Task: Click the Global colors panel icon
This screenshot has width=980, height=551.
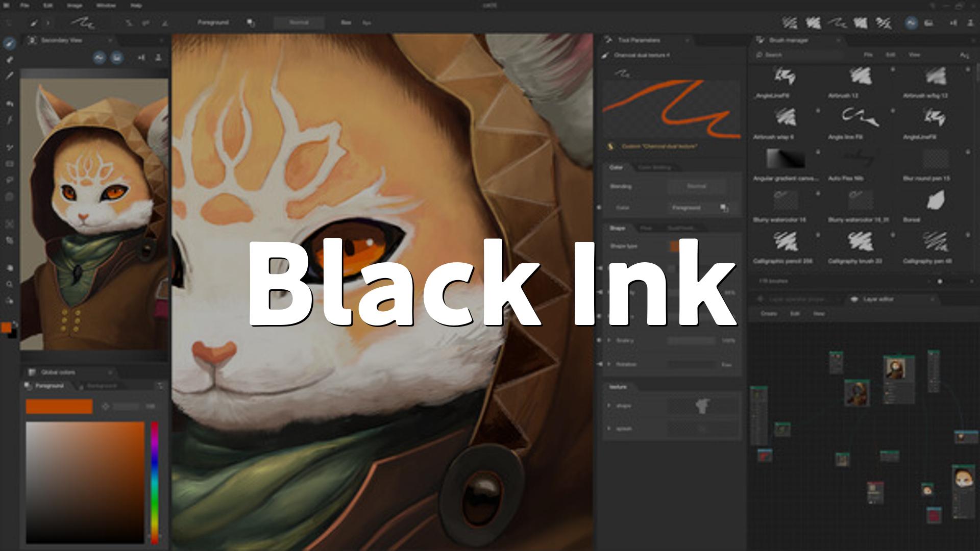Action: pyautogui.click(x=32, y=372)
